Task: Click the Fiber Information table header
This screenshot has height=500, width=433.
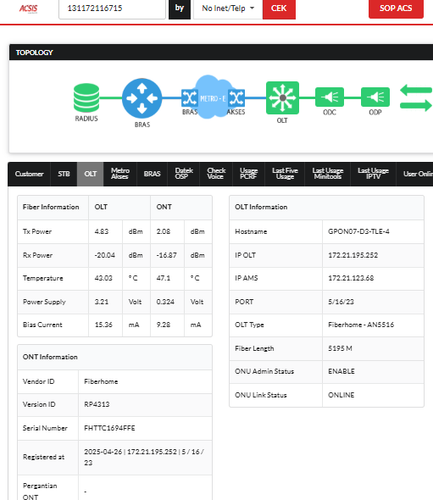Action: point(51,207)
